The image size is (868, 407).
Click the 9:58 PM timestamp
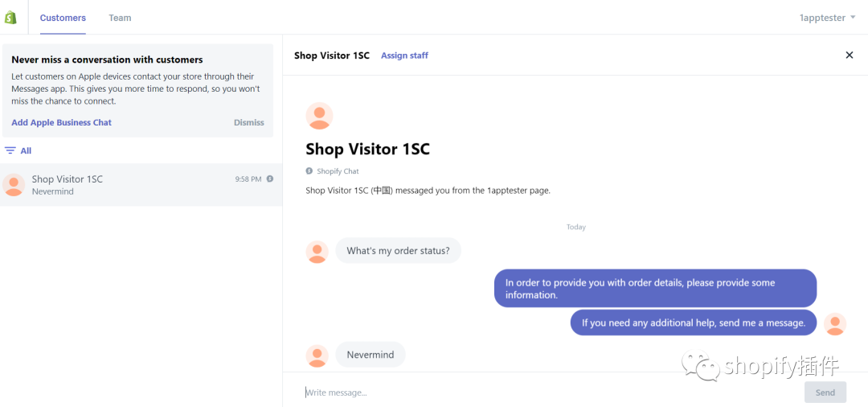point(248,179)
